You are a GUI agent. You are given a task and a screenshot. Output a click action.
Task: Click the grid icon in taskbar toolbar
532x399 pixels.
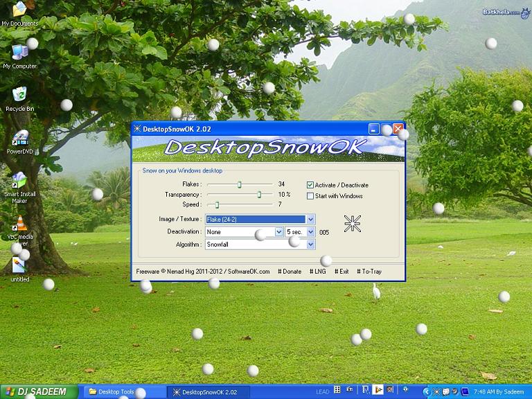click(x=337, y=389)
